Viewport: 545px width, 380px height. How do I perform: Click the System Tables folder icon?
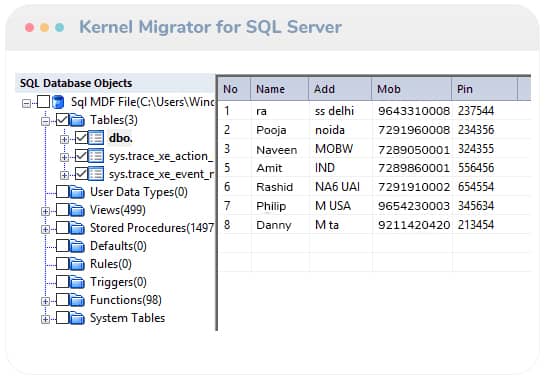tap(77, 318)
